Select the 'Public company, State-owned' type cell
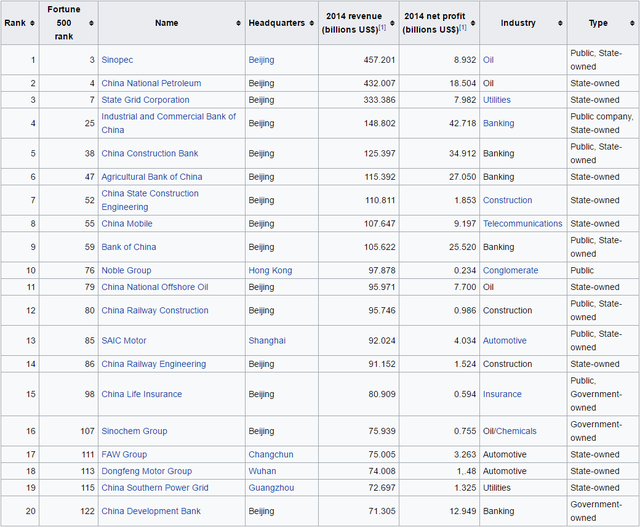Screen dimensions: 640x527 click(x=602, y=123)
